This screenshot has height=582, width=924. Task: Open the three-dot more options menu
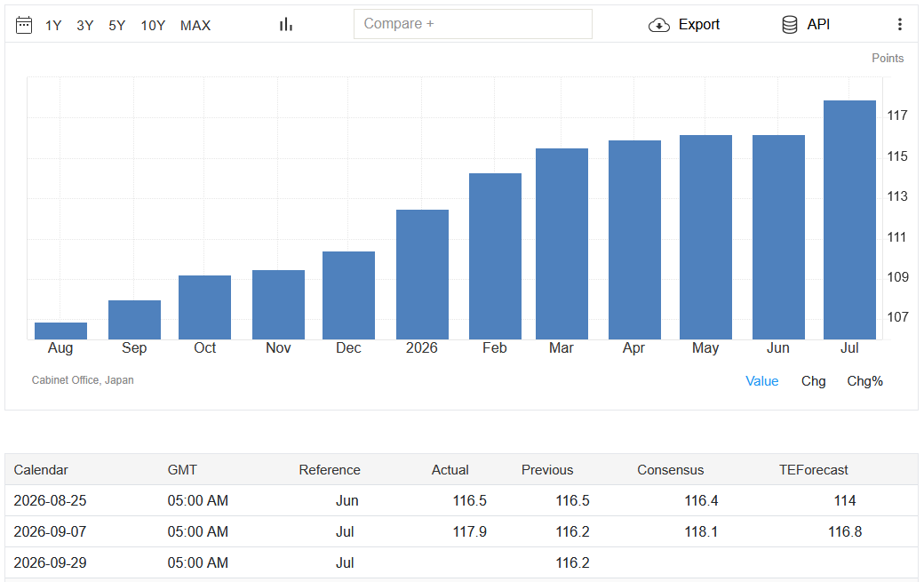899,24
